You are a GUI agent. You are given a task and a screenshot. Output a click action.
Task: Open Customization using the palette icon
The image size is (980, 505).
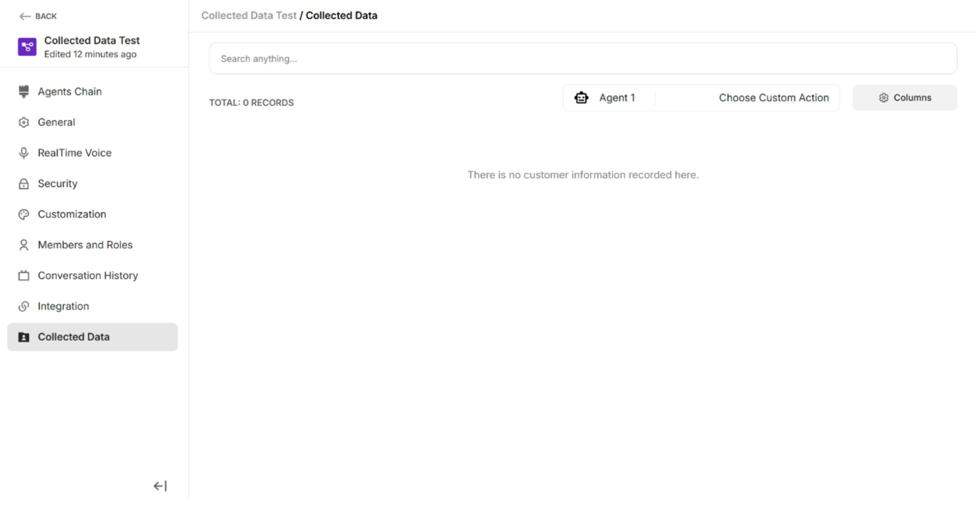23,214
